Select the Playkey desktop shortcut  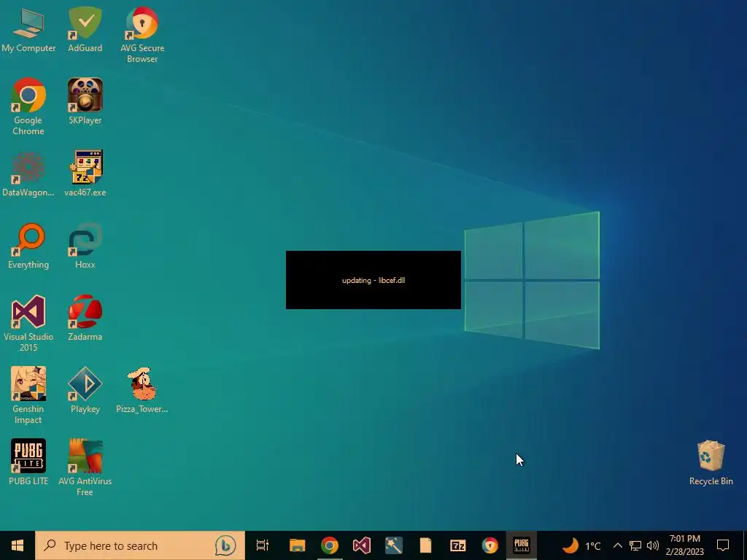click(x=85, y=390)
